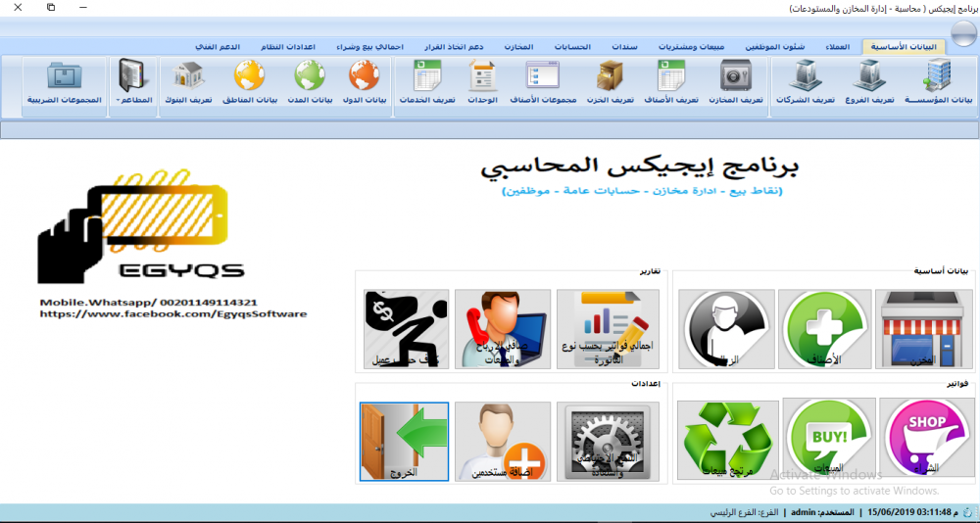Open تعريف الخزن cash drawer icon
The height and width of the screenshot is (523, 980).
point(612,82)
